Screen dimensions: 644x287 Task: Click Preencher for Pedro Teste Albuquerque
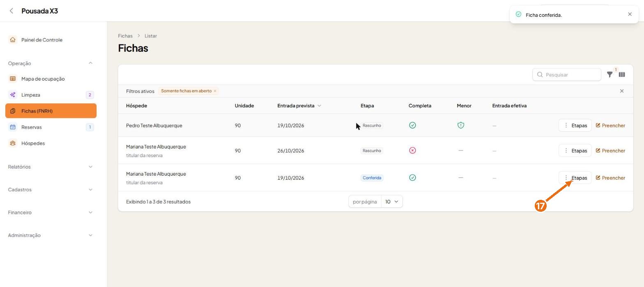(610, 125)
